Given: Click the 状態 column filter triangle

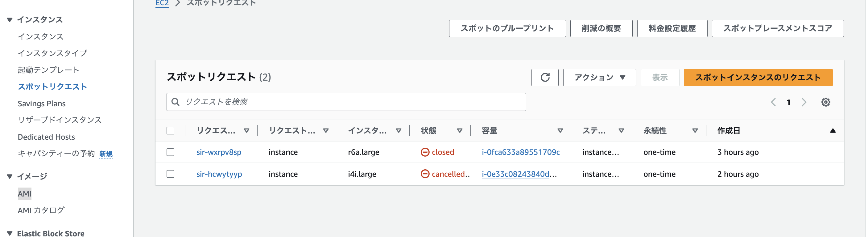Looking at the screenshot, I should pyautogui.click(x=459, y=131).
